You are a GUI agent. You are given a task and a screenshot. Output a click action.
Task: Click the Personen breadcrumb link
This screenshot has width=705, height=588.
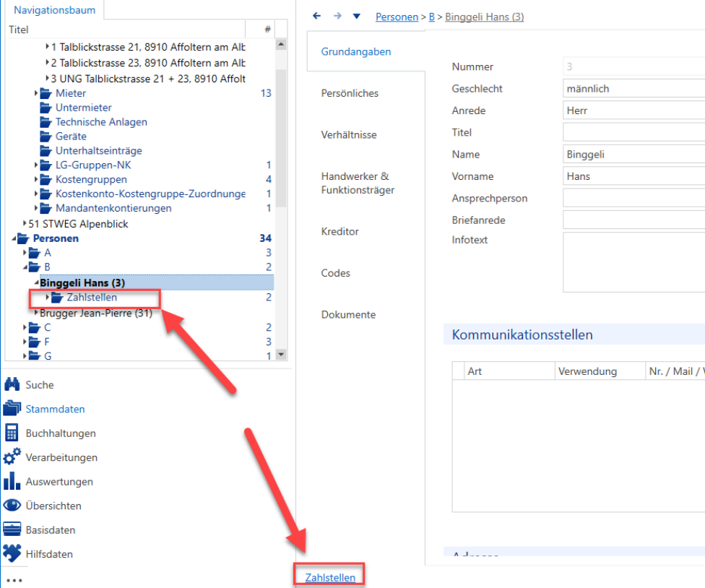397,17
